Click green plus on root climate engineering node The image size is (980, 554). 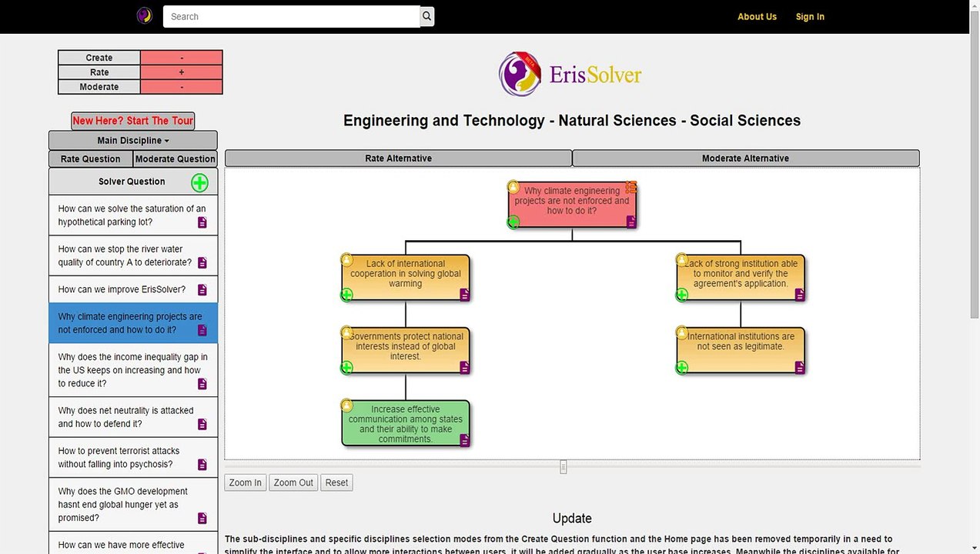(x=513, y=222)
